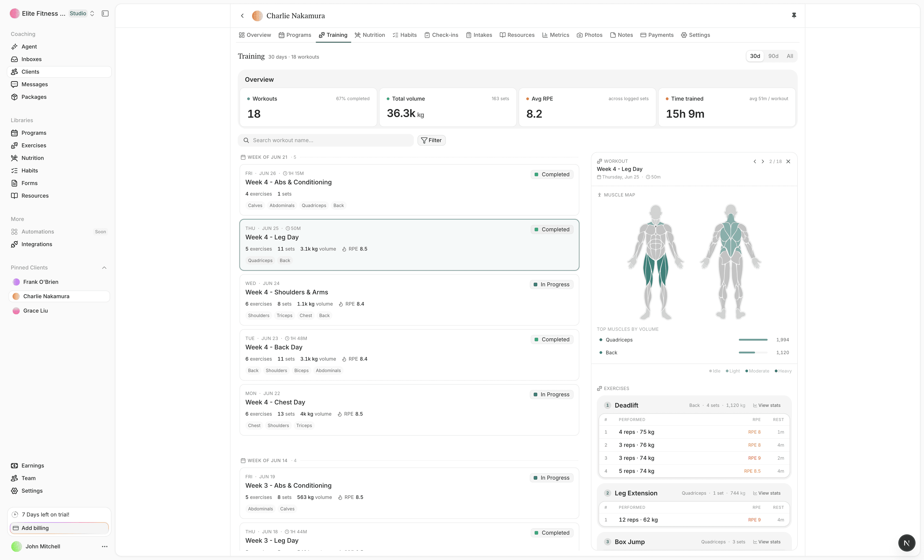Open Automations under More

click(x=59, y=232)
